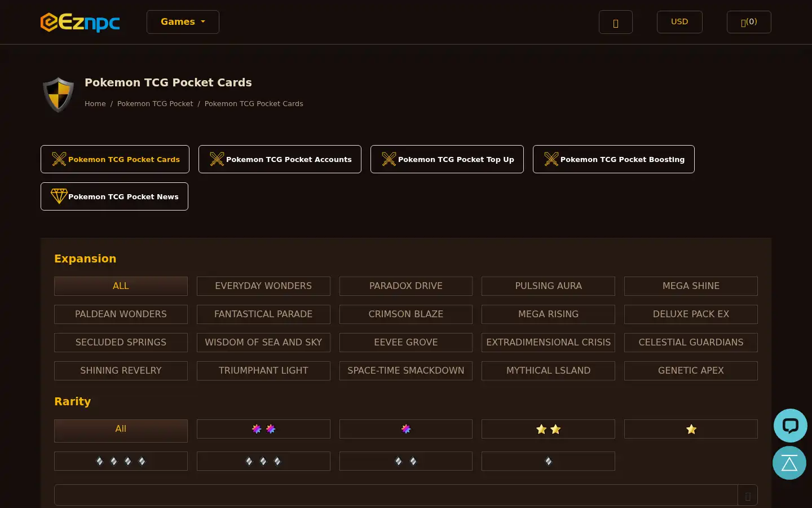Pick Triumphant Light expansion
Screen dimensions: 812x508
263,371
